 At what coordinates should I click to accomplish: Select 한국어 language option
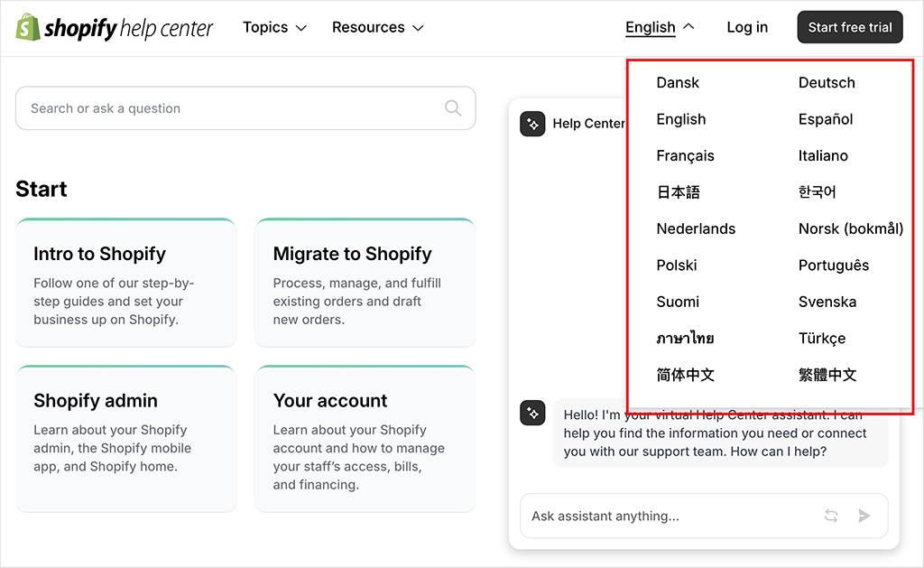tap(817, 192)
